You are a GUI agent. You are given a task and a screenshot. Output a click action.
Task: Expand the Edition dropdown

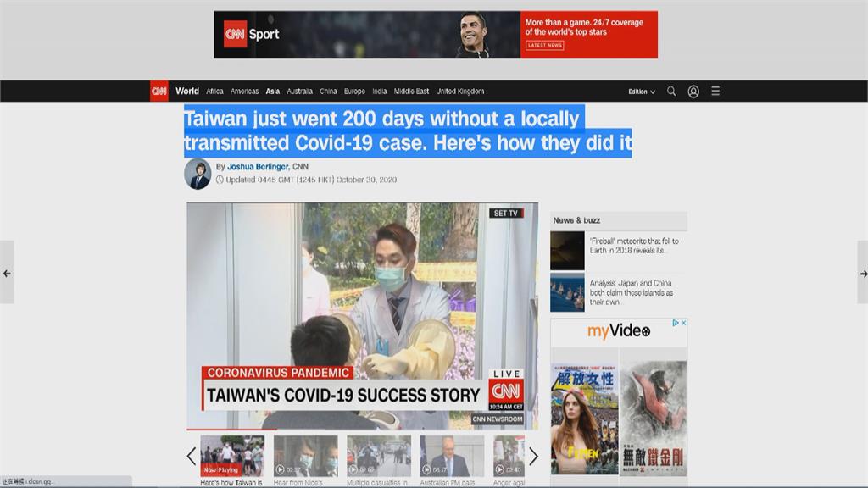(x=642, y=91)
